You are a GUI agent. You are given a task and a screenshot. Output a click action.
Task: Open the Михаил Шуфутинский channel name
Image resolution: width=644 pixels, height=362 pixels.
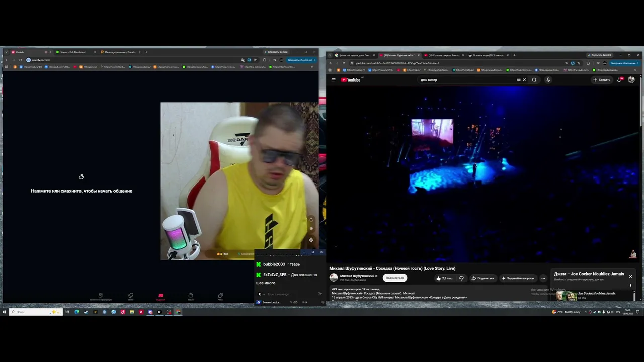[x=357, y=276]
